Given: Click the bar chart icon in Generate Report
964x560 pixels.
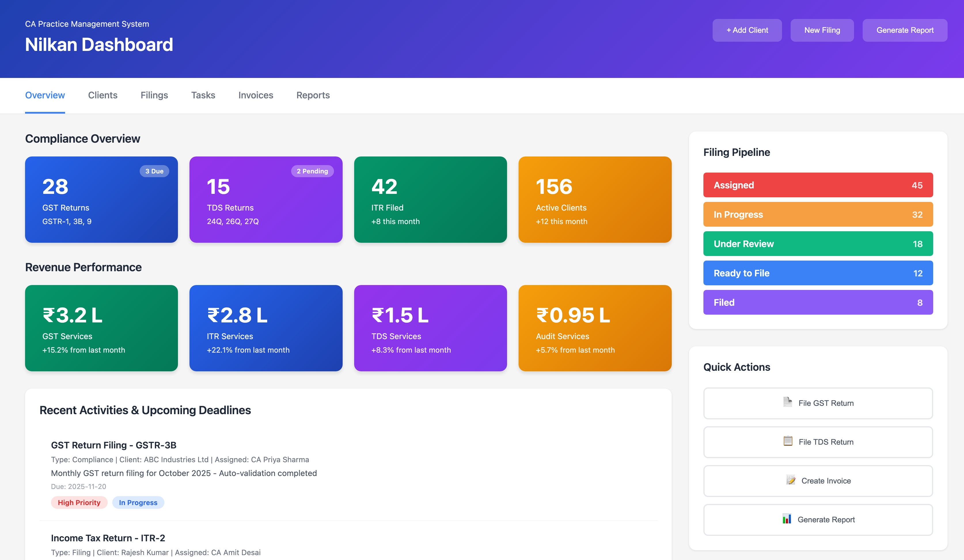Looking at the screenshot, I should click(x=787, y=519).
